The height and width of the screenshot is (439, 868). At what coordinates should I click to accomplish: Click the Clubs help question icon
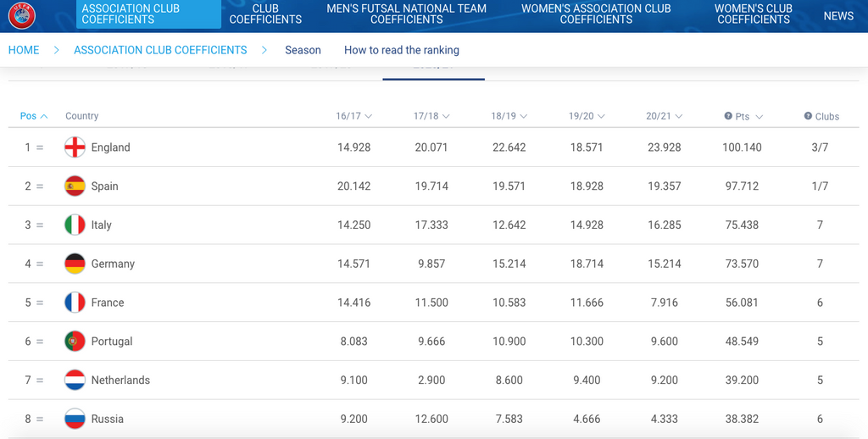[808, 116]
